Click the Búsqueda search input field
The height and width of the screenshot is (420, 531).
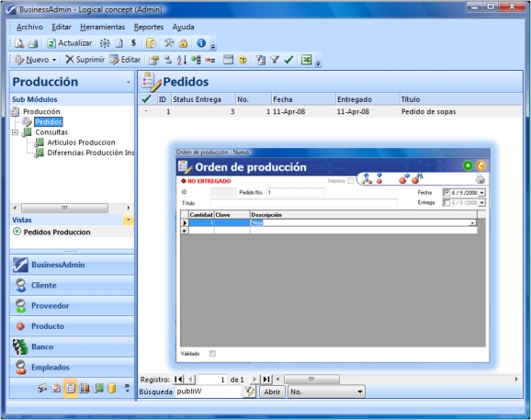[209, 392]
